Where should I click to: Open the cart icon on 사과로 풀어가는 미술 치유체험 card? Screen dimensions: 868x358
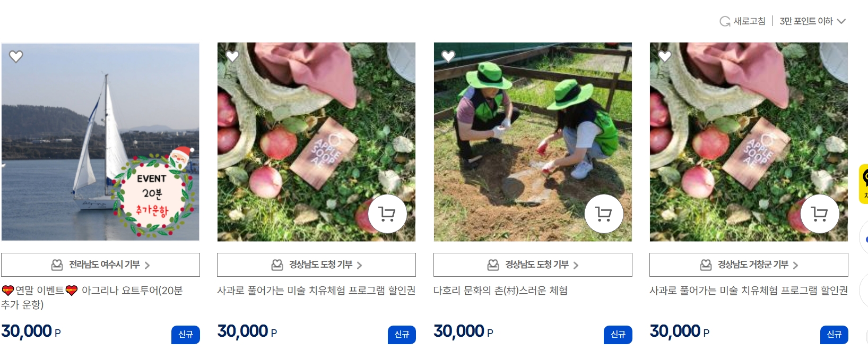pos(387,214)
